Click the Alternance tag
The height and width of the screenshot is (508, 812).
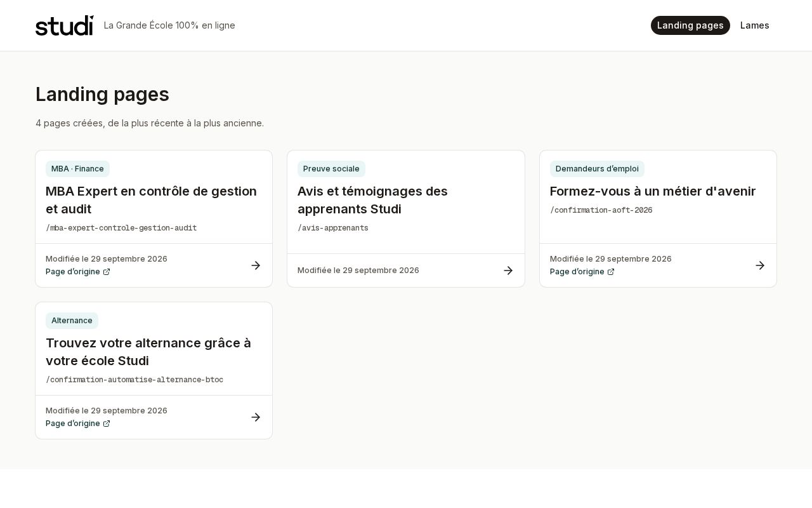[72, 321]
